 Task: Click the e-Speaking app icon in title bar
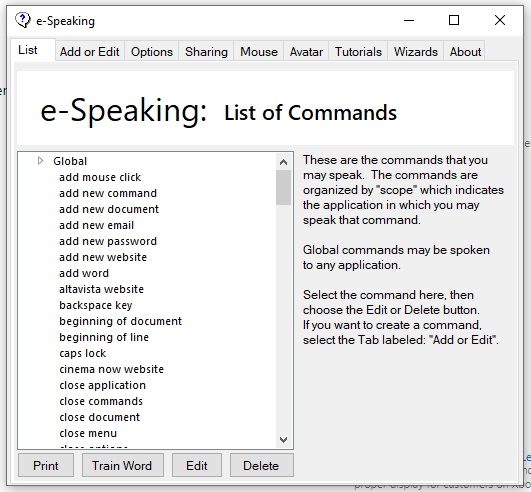(23, 20)
